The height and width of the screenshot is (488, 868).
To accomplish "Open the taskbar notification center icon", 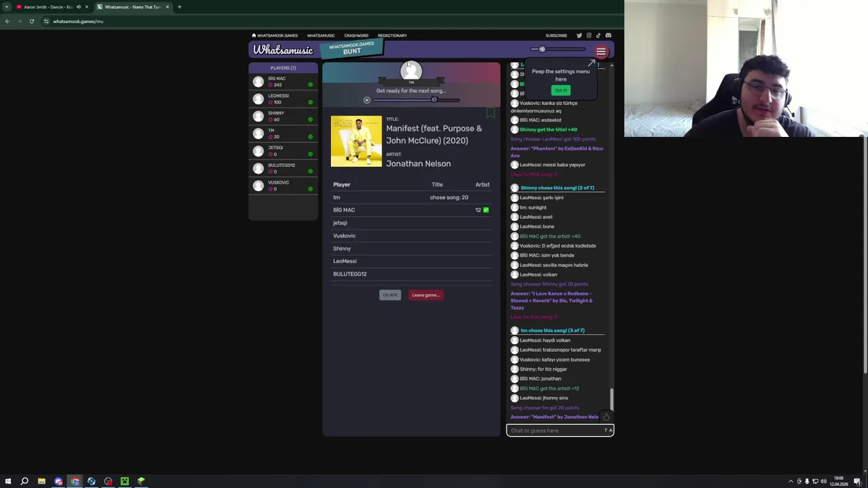I will coord(857,481).
